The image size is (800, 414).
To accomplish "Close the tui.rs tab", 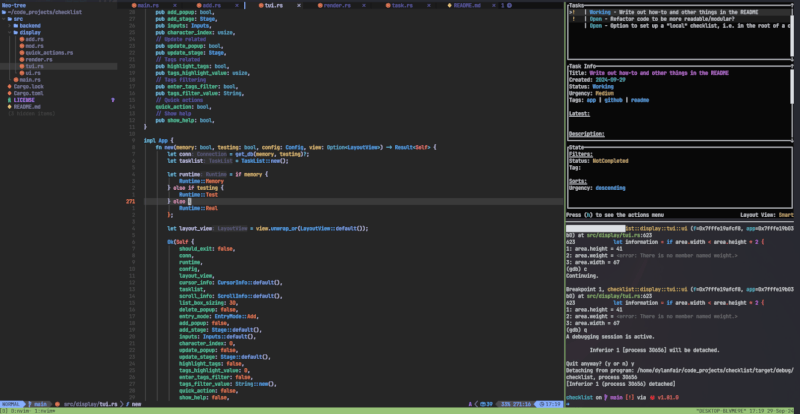I will pyautogui.click(x=299, y=5).
